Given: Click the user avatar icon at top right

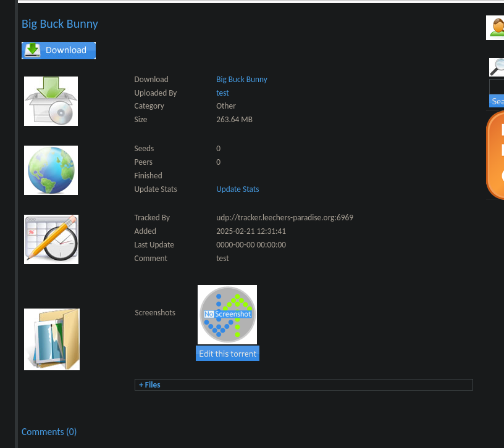Looking at the screenshot, I should (x=495, y=28).
